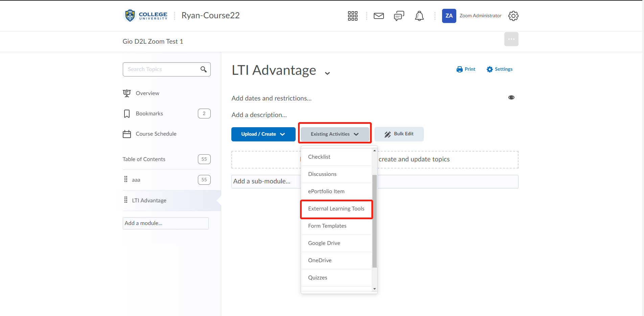Click the Settings gear icon near Print
The height and width of the screenshot is (316, 644).
[490, 69]
